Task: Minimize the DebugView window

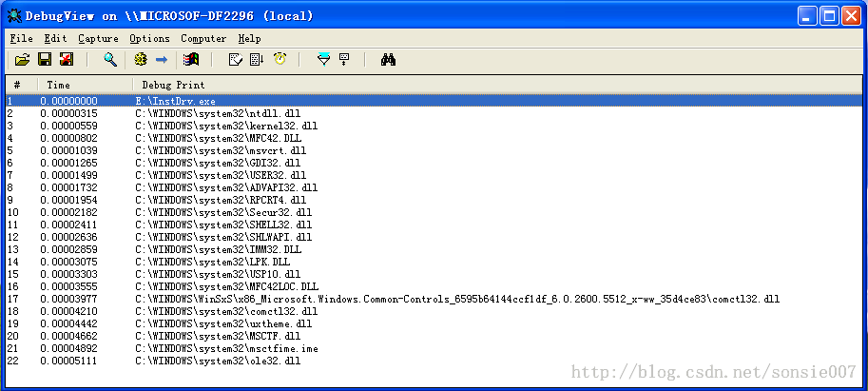Action: 808,16
